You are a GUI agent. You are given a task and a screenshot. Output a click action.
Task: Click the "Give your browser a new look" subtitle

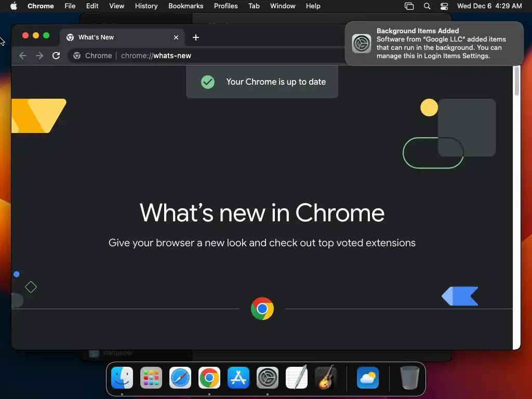pos(262,243)
